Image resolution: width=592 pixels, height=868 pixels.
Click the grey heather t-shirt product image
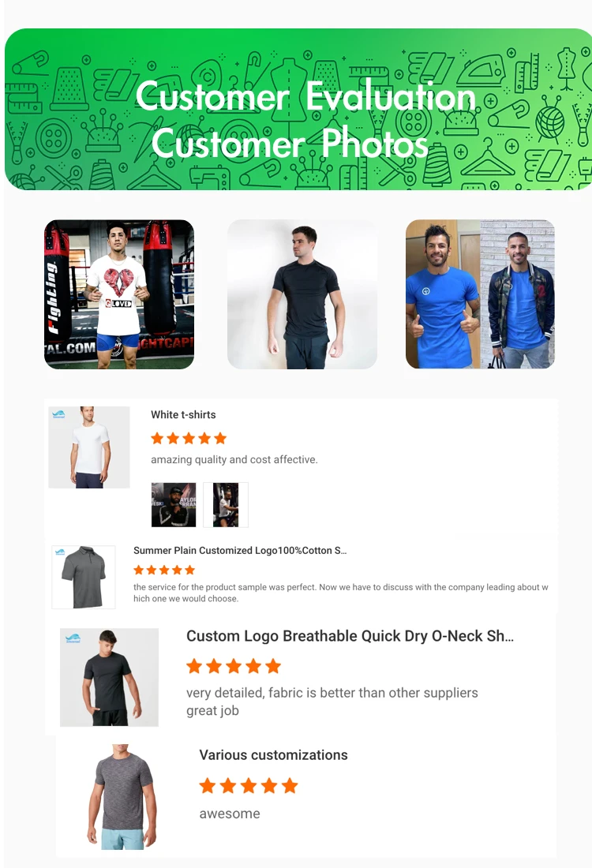(x=122, y=797)
